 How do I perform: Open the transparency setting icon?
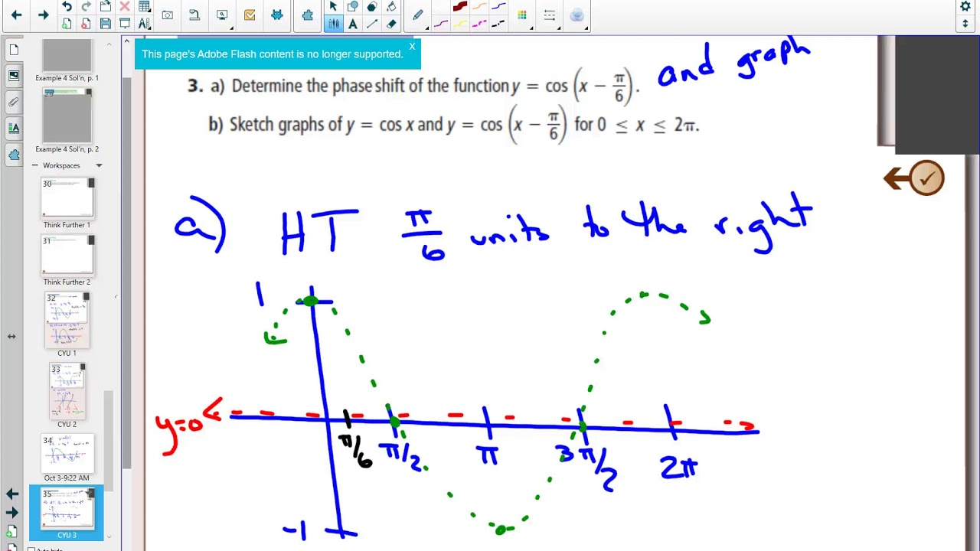[x=577, y=15]
